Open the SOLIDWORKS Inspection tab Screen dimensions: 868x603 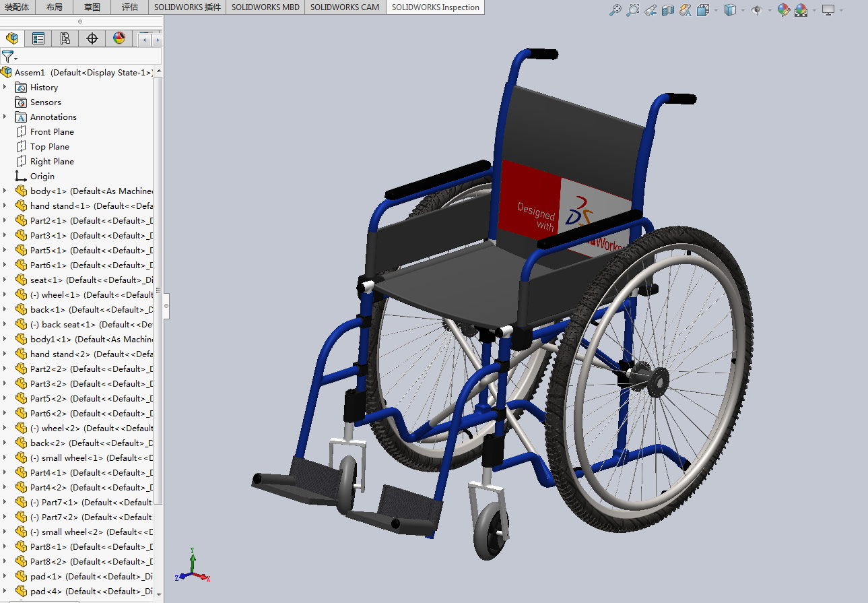point(436,7)
